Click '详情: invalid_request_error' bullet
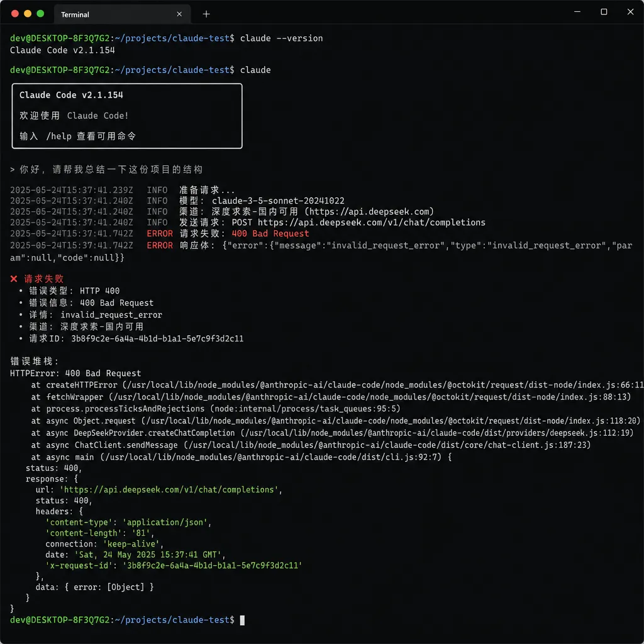This screenshot has height=644, width=644. [96, 314]
